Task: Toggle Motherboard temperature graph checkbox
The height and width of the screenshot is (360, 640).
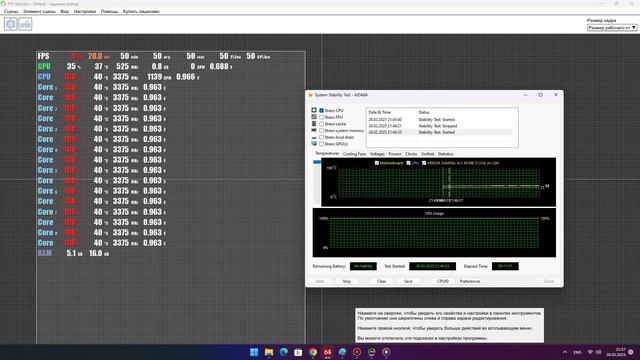Action: [x=377, y=163]
